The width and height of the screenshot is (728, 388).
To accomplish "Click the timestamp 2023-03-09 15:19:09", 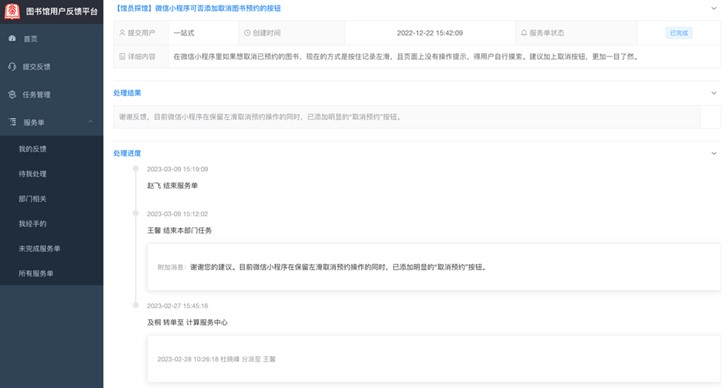I will [x=177, y=169].
